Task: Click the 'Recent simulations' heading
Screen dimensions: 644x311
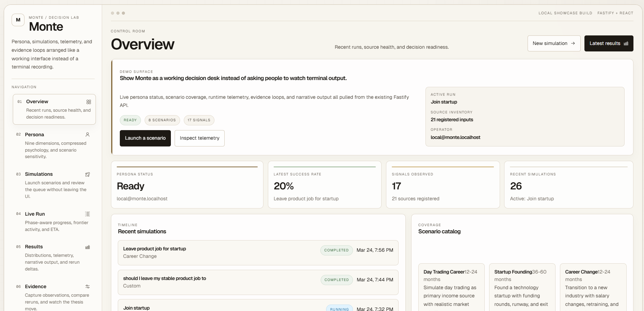Action: [x=142, y=232]
